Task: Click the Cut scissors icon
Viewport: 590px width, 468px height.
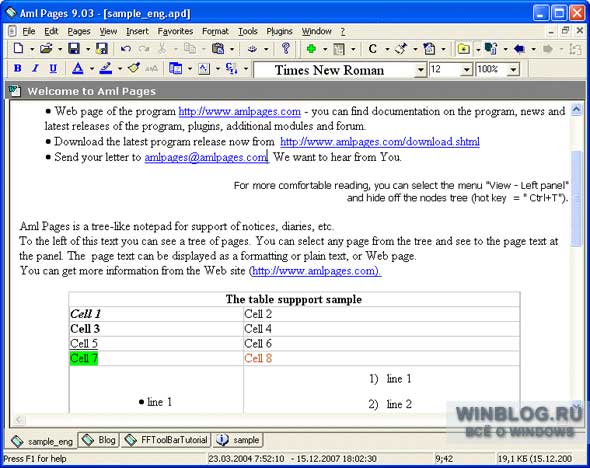Action: 162,49
